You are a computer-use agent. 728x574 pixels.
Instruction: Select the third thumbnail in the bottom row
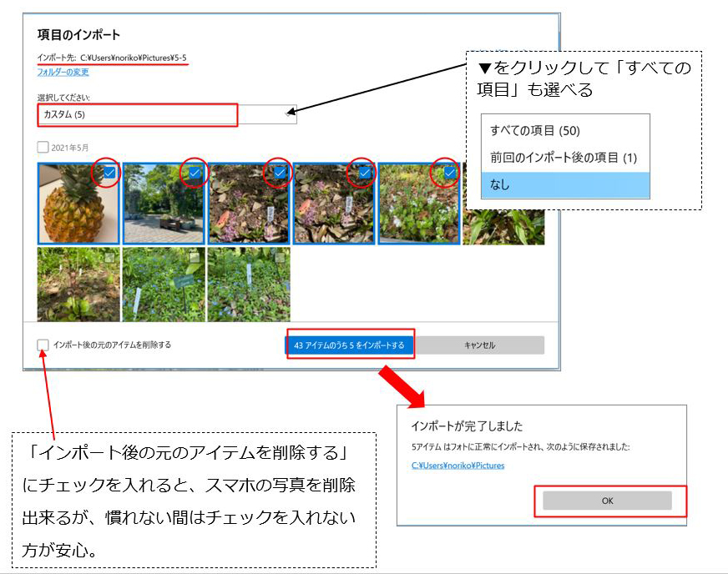tap(249, 284)
